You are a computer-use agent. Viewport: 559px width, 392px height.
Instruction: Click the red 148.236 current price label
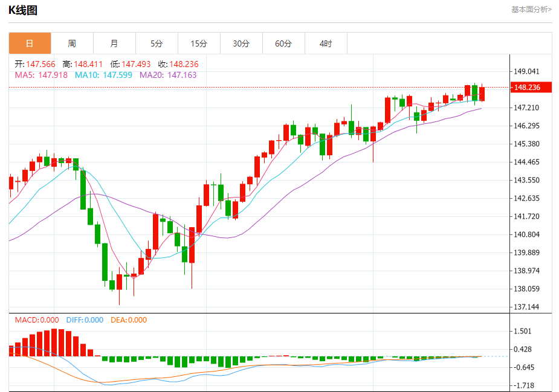pyautogui.click(x=531, y=88)
